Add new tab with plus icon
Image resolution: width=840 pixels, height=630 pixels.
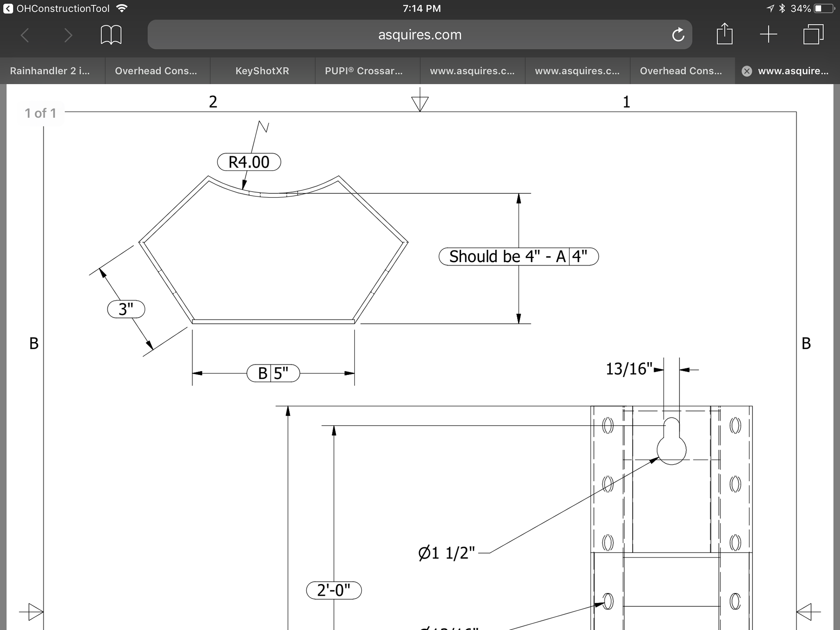[768, 34]
